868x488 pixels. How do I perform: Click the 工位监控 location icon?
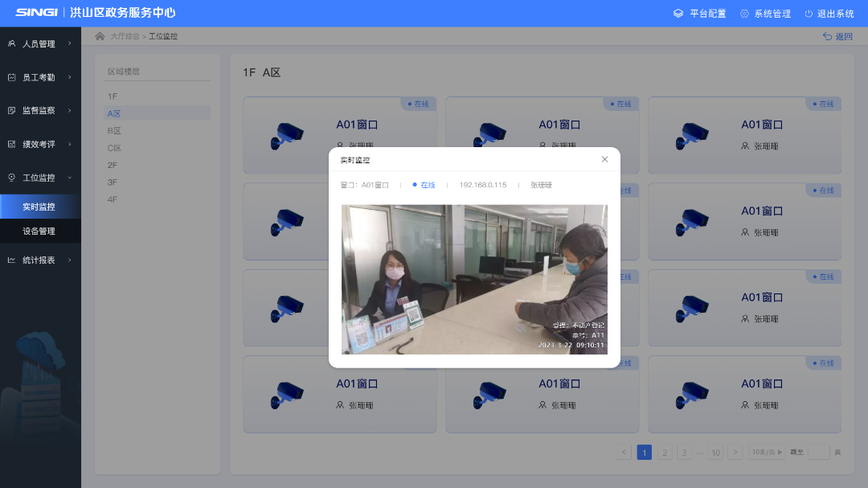pos(11,177)
